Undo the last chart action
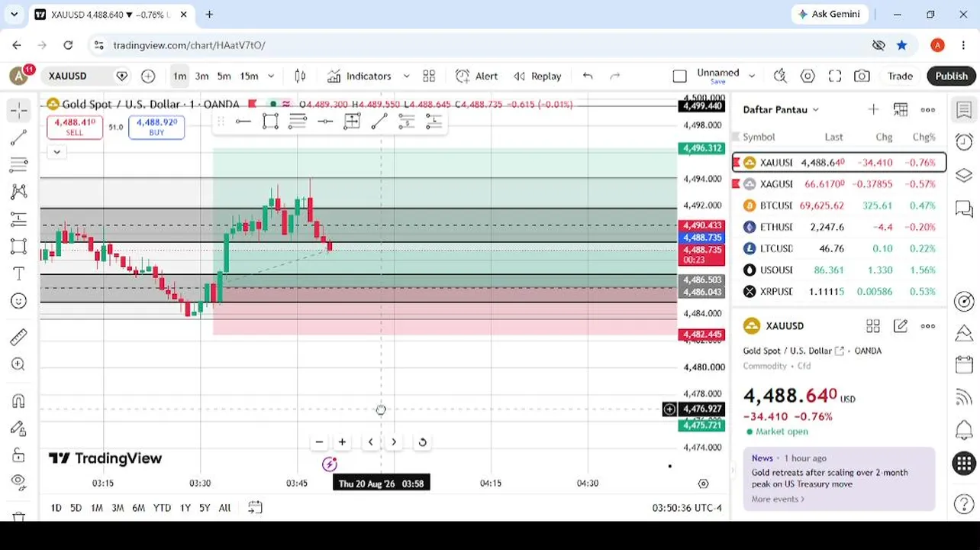This screenshot has height=550, width=980. 588,76
